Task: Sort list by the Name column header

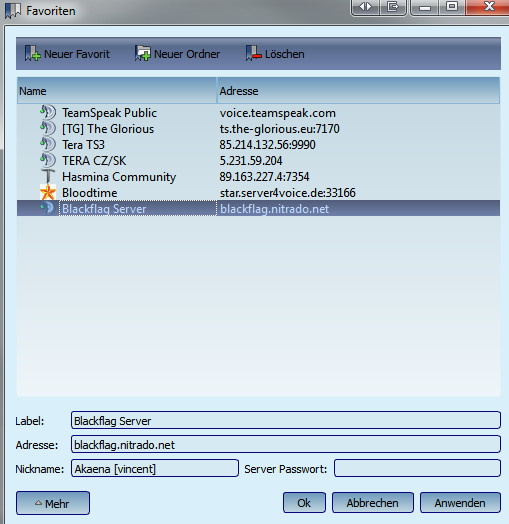Action: point(117,91)
